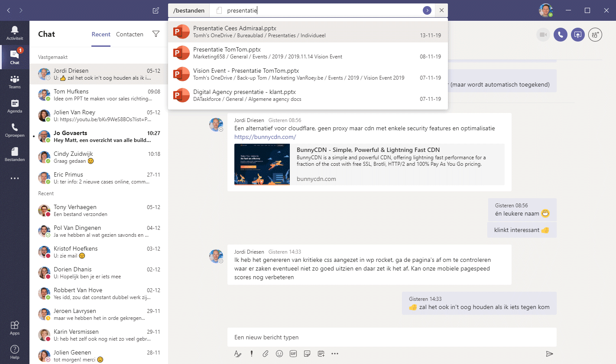
Task: Open chat with Karin Versmissen
Action: point(99,335)
